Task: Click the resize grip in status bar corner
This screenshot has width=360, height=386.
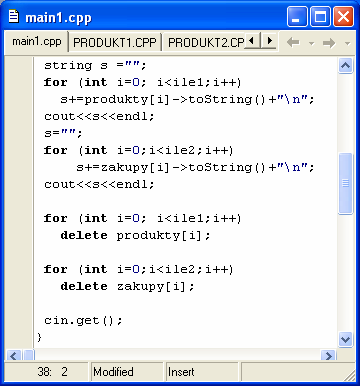Action: click(x=350, y=375)
